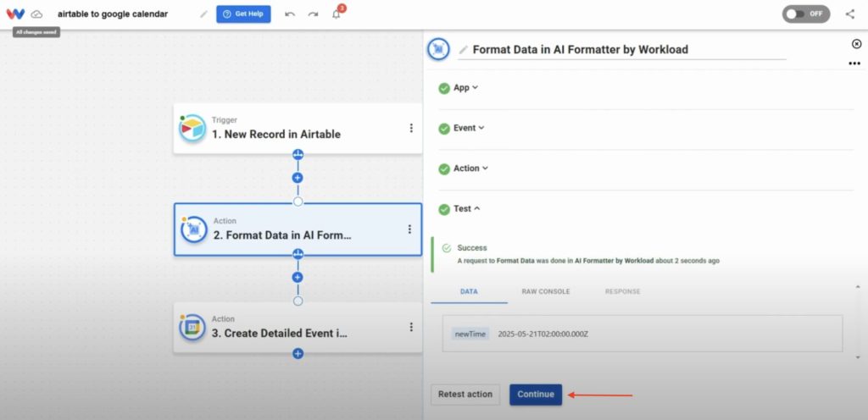Click the newTime data label
This screenshot has width=868, height=420.
[x=470, y=334]
